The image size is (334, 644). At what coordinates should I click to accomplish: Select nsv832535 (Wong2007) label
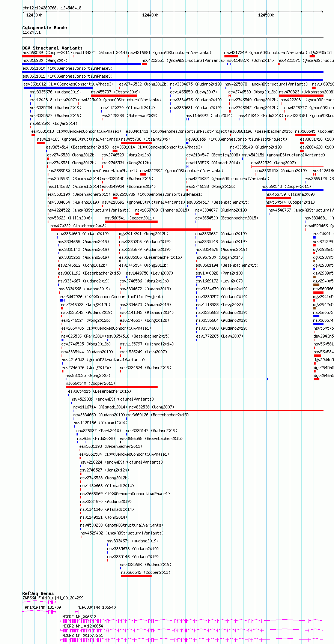point(88,376)
